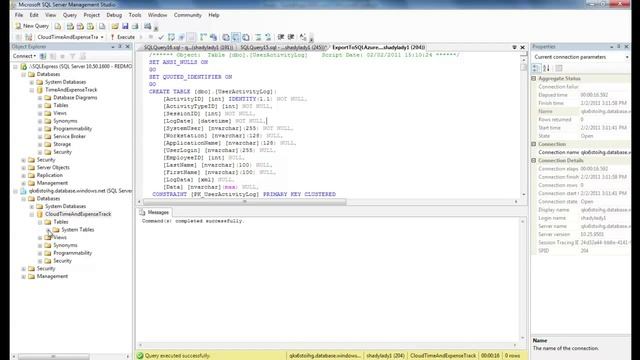Close the ExportToSQLAzure query tab
Screen dimensions: 640x360
(522, 47)
